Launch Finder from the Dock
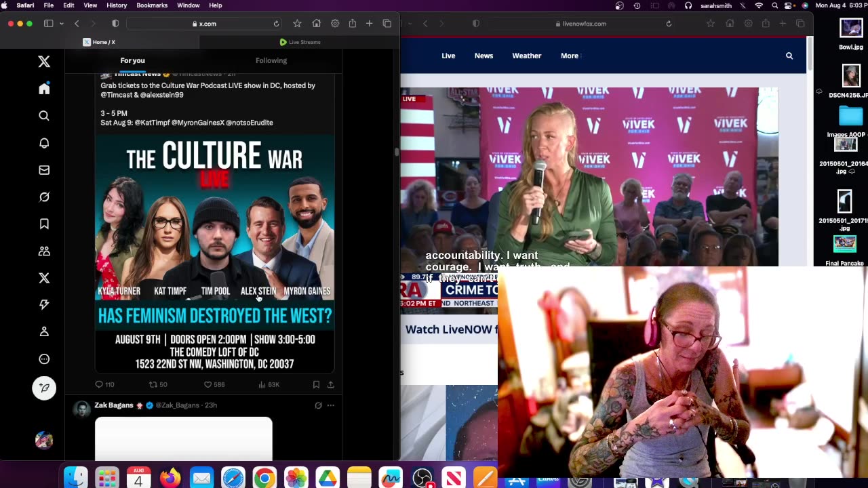Image resolution: width=868 pixels, height=488 pixels. [75, 477]
